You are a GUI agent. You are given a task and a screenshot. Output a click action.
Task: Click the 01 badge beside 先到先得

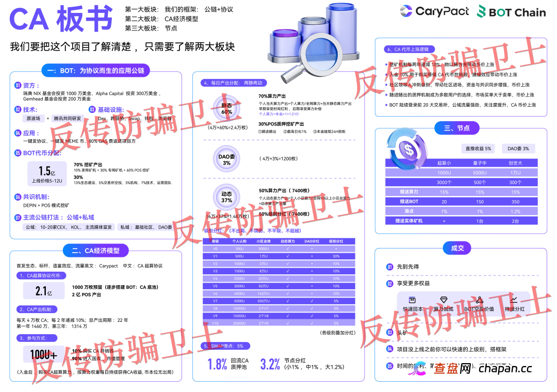(390, 267)
